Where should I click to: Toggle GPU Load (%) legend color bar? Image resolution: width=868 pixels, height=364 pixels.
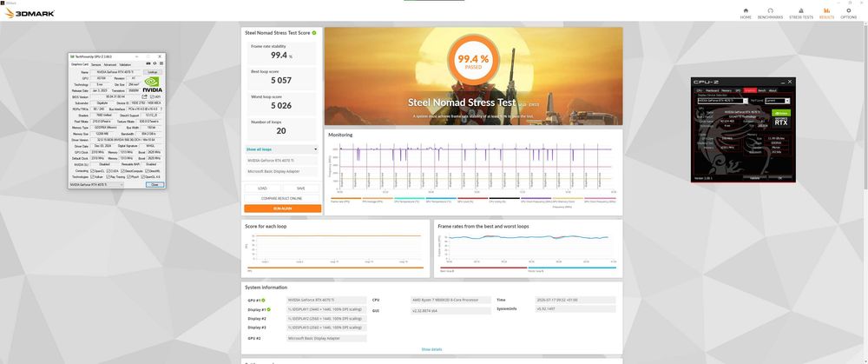pos(472,198)
